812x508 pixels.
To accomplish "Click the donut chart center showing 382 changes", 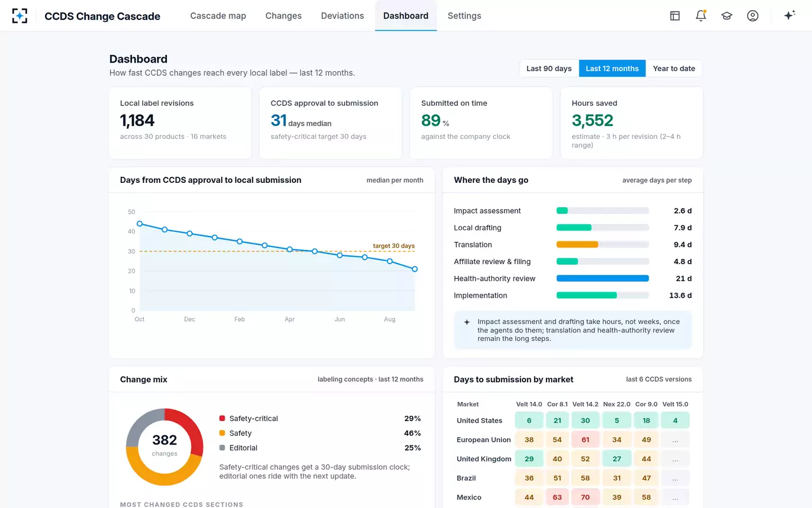I will click(165, 445).
